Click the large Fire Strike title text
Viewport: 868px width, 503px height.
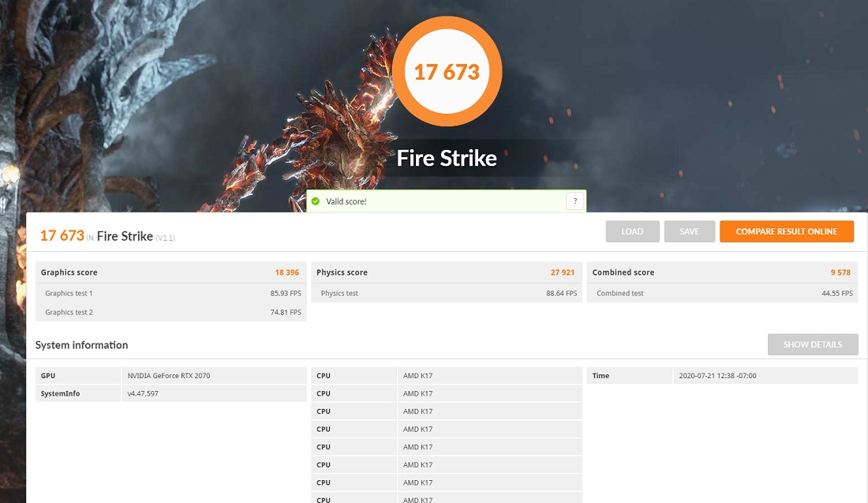pos(447,158)
